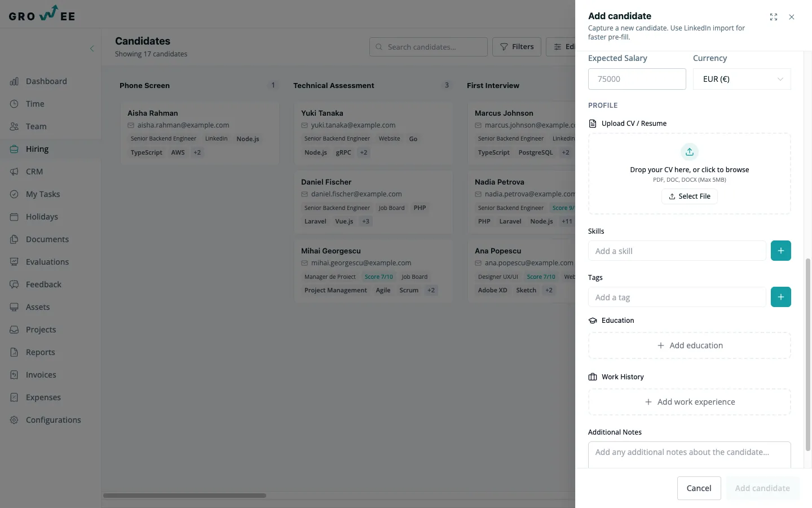Click the Holidays calendar icon
The height and width of the screenshot is (508, 812).
[14, 217]
